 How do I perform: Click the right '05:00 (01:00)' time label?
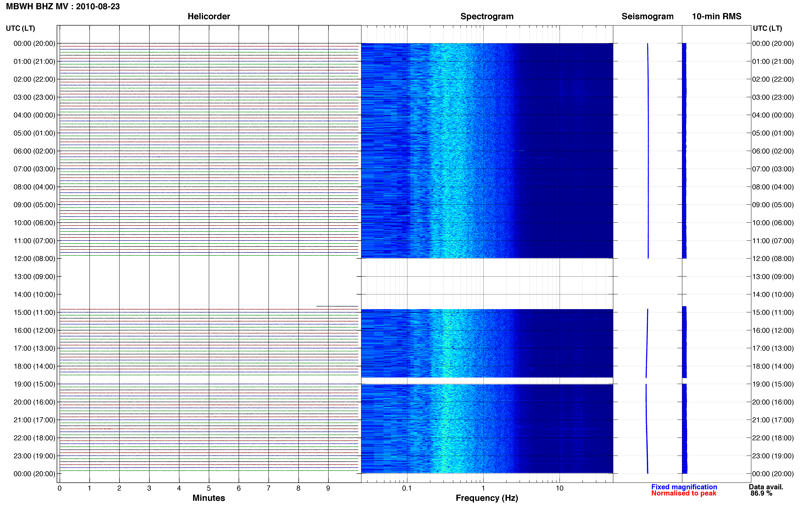773,133
